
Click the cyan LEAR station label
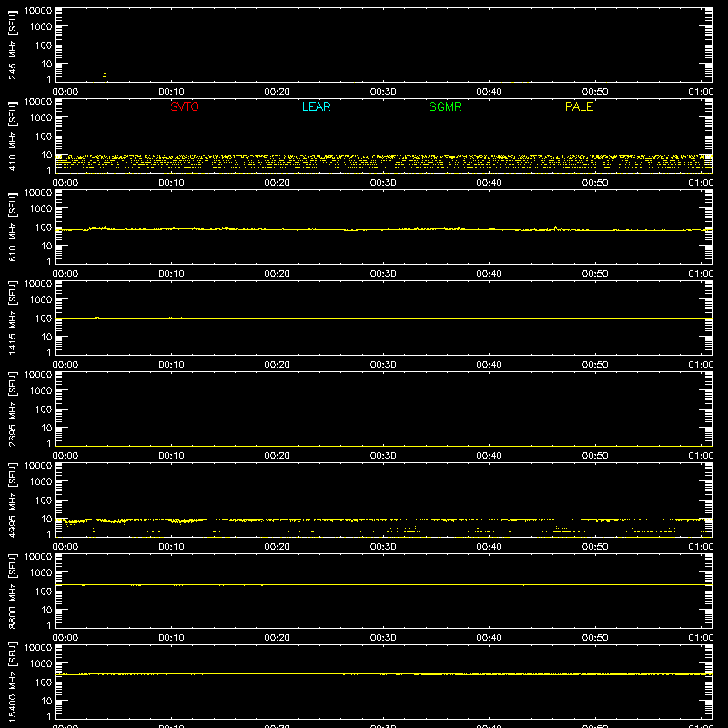[316, 106]
